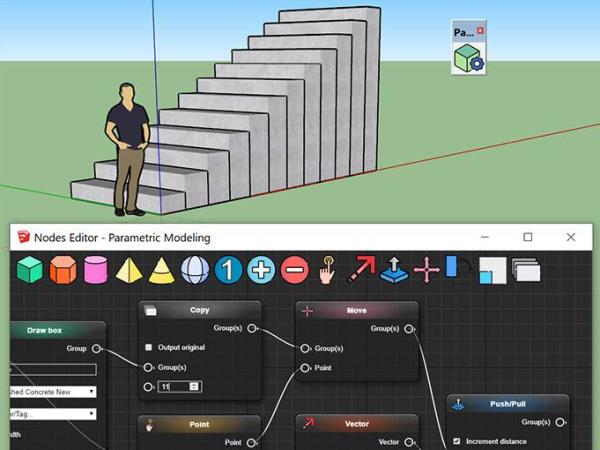
Task: Click the name input field in Draw box node
Action: click(53, 369)
